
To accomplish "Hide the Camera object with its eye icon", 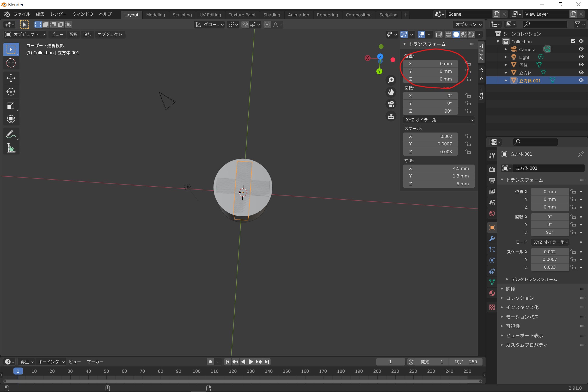I will pyautogui.click(x=581, y=49).
